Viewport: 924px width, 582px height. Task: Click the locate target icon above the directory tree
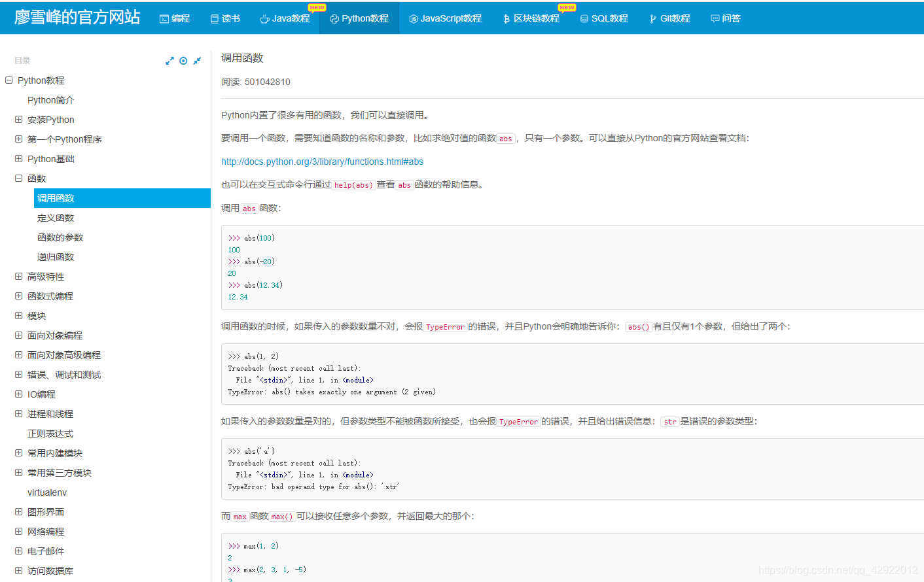tap(183, 60)
